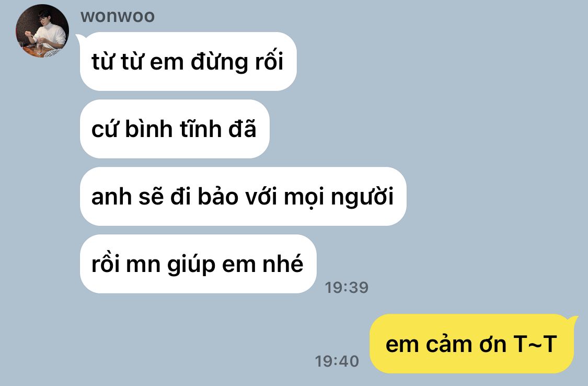Image resolution: width=588 pixels, height=386 pixels.
Task: Click the T~T emoticon in the yellow bubble
Action: point(535,344)
